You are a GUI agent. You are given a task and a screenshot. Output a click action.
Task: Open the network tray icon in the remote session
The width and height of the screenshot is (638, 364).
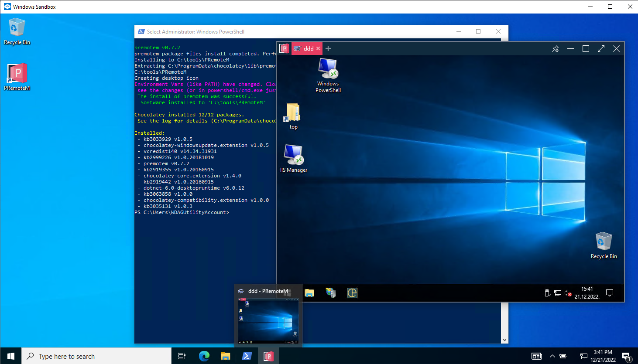pos(558,293)
